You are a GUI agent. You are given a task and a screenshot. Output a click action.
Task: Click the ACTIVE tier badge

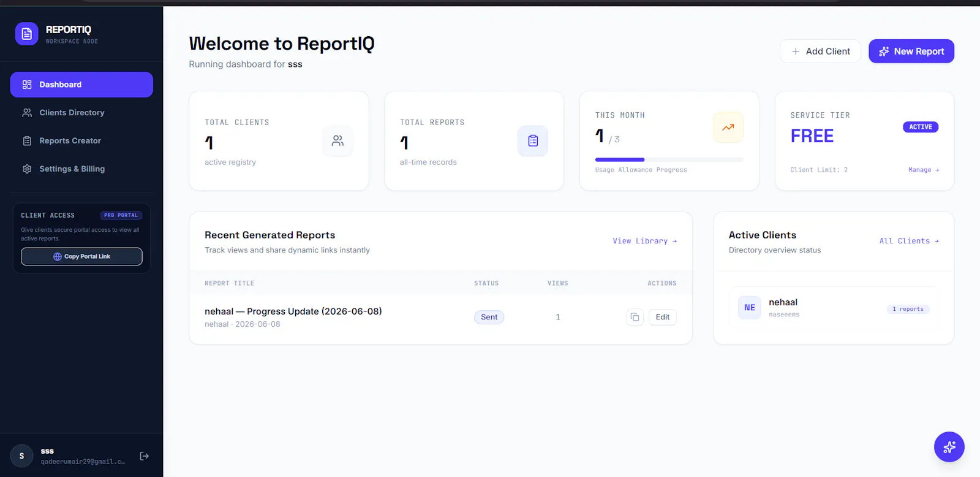[921, 127]
